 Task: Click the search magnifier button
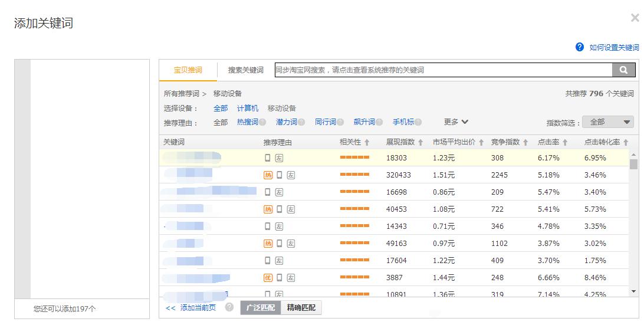coord(623,70)
